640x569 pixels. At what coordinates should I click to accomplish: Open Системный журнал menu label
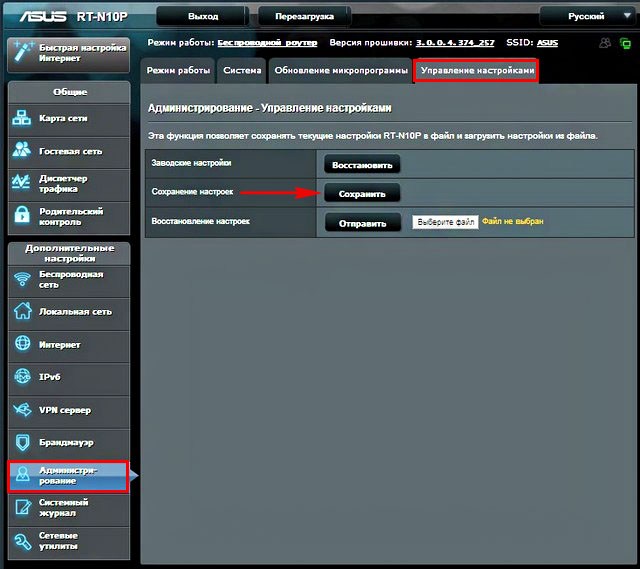pos(64,507)
